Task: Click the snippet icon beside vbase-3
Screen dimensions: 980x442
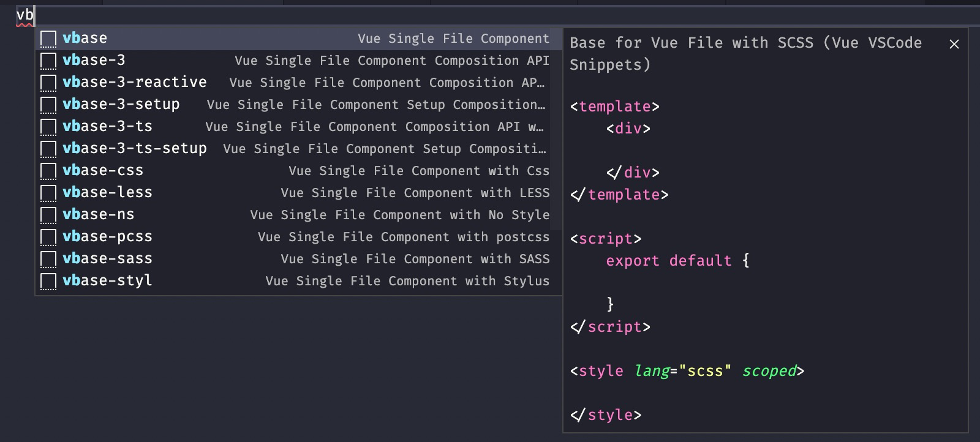Action: 48,61
